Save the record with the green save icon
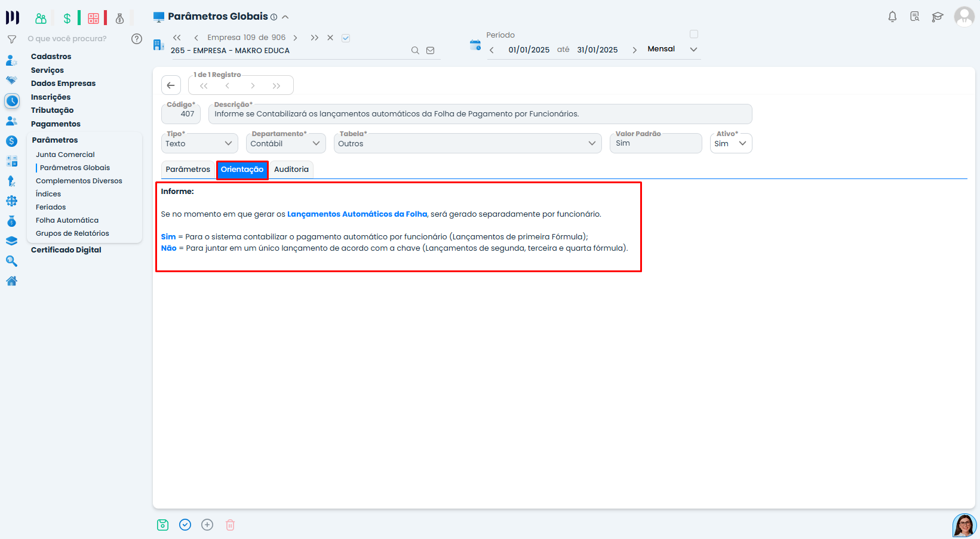The image size is (980, 539). point(163,525)
